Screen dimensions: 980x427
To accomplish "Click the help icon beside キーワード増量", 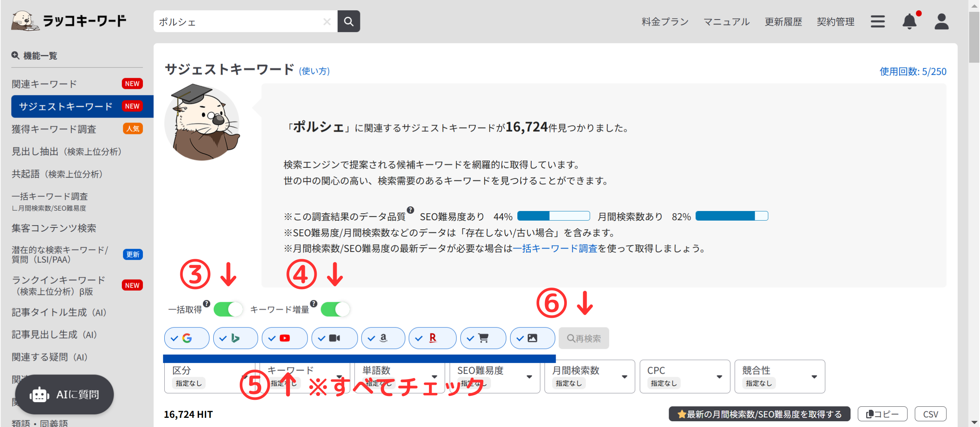I will pos(314,304).
